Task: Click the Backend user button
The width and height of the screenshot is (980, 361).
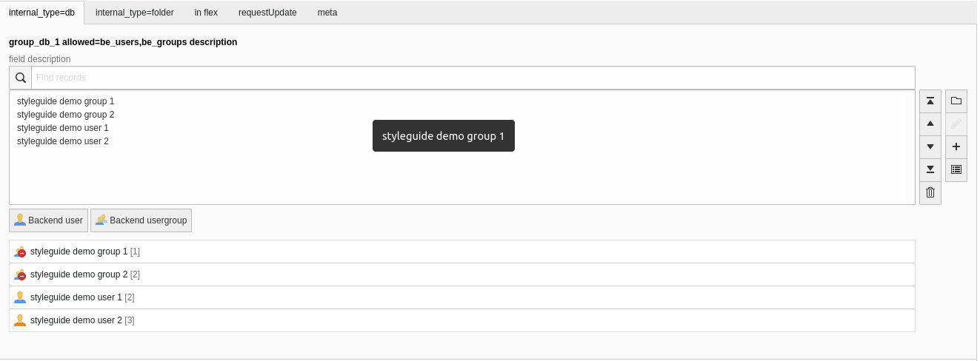Action: [48, 220]
